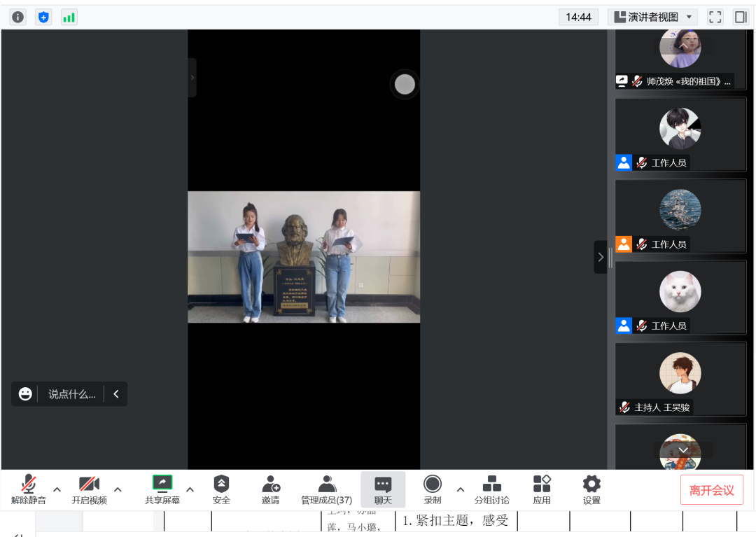Image resolution: width=756 pixels, height=537 pixels.
Task: Enter full screen mode
Action: point(715,17)
